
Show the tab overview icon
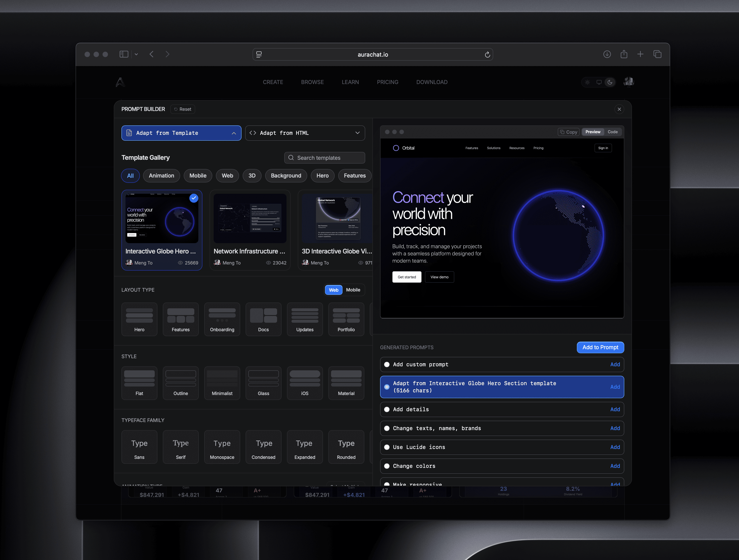click(x=657, y=54)
